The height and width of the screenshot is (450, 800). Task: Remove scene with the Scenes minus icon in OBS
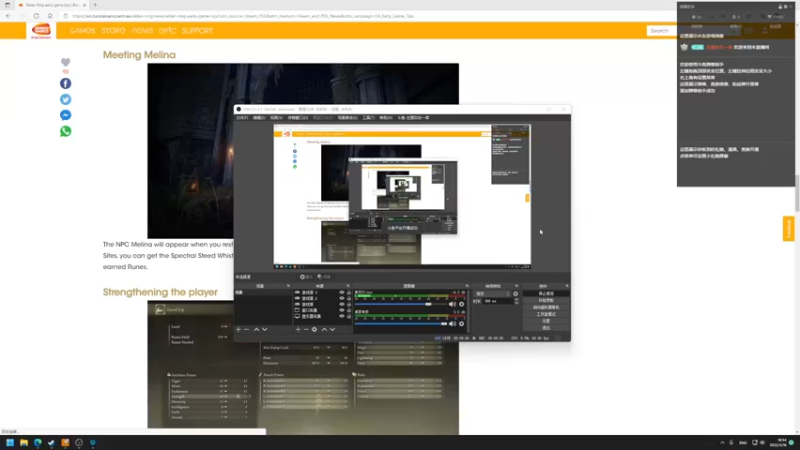246,330
